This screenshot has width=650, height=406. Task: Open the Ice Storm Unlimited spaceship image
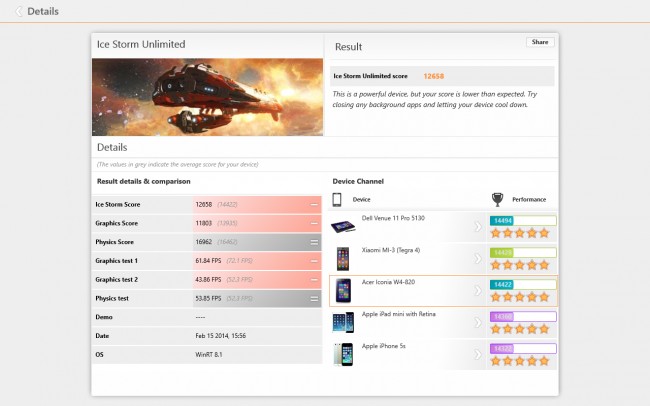[207, 97]
